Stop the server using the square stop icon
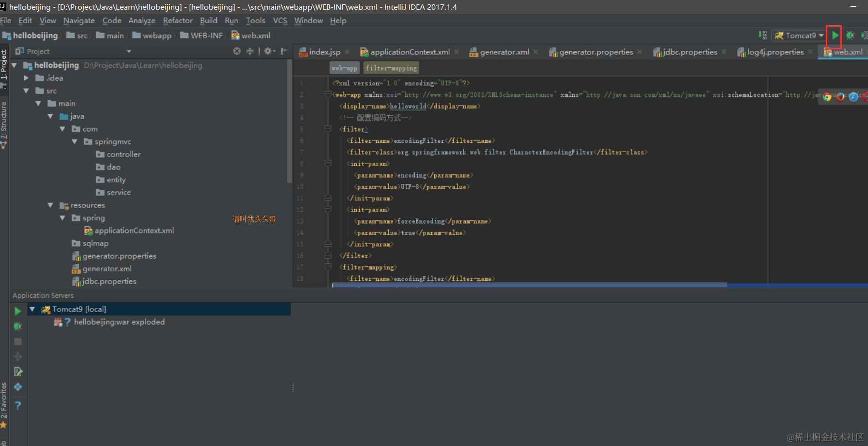The image size is (868, 446). [18, 341]
